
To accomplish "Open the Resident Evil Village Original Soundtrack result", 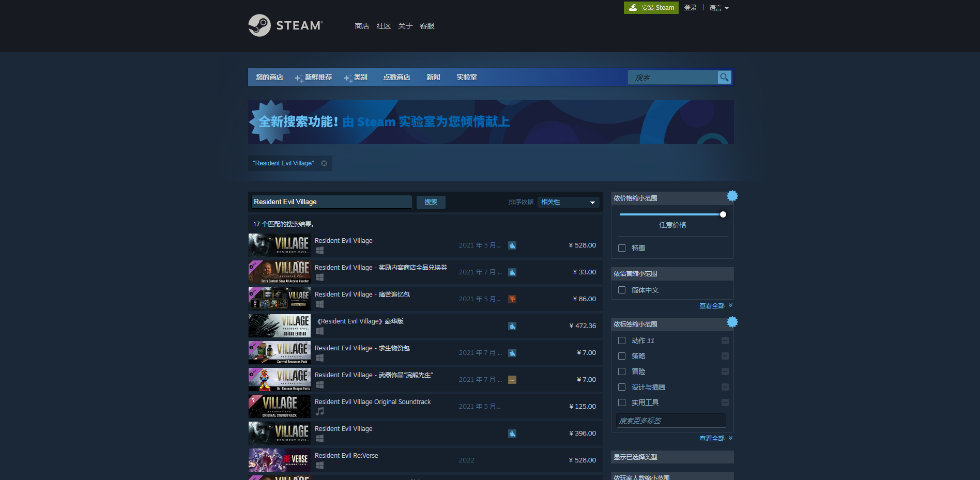I will pyautogui.click(x=425, y=407).
